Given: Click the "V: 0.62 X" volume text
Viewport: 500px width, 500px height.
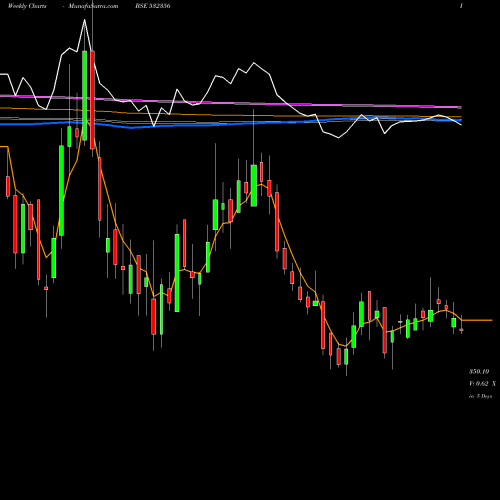Looking at the screenshot, I should (482, 384).
